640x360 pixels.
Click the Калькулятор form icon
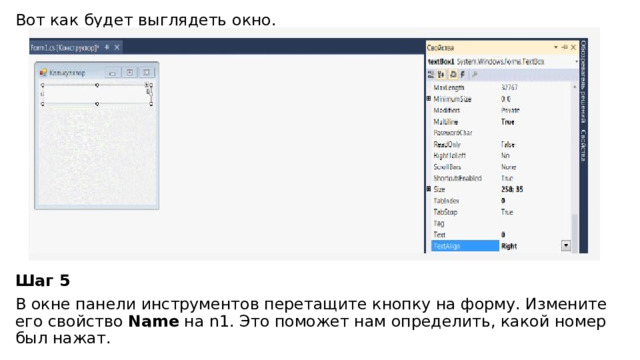(43, 73)
